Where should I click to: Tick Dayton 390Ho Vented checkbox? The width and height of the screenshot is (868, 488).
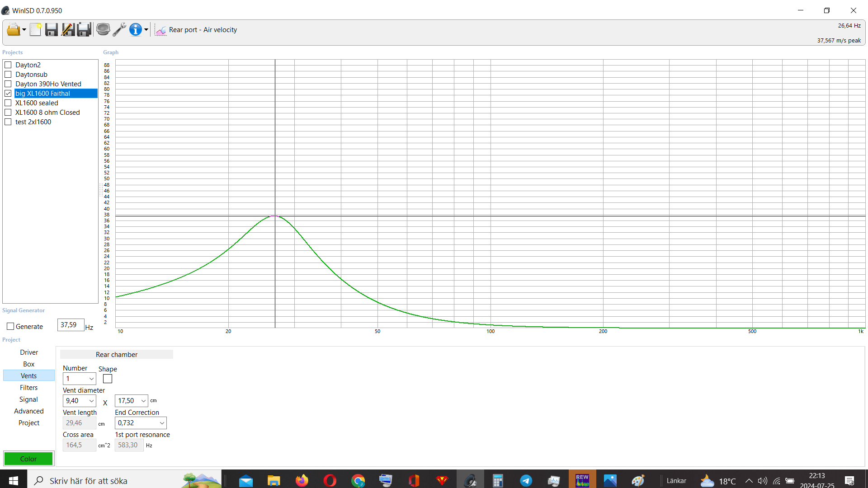click(x=8, y=84)
